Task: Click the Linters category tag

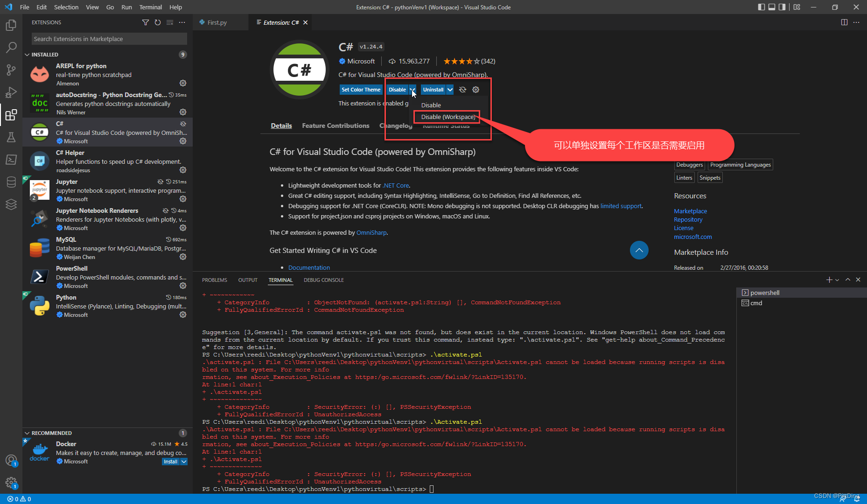Action: click(684, 178)
